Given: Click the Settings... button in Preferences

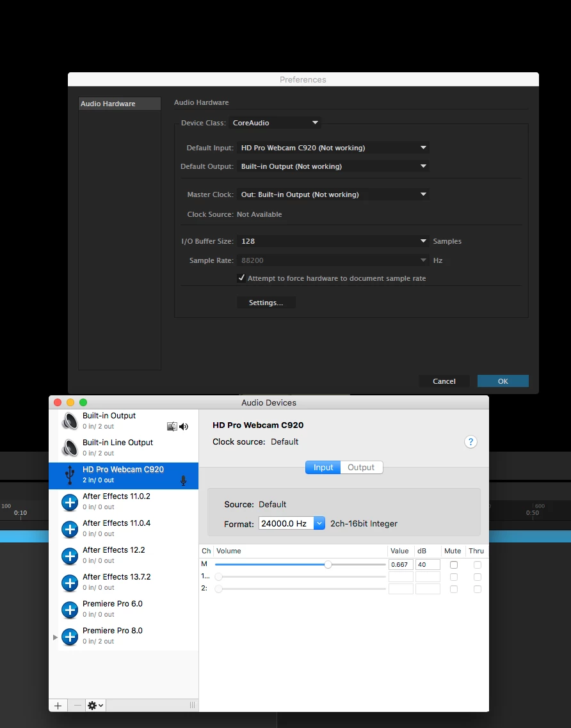Looking at the screenshot, I should point(266,303).
